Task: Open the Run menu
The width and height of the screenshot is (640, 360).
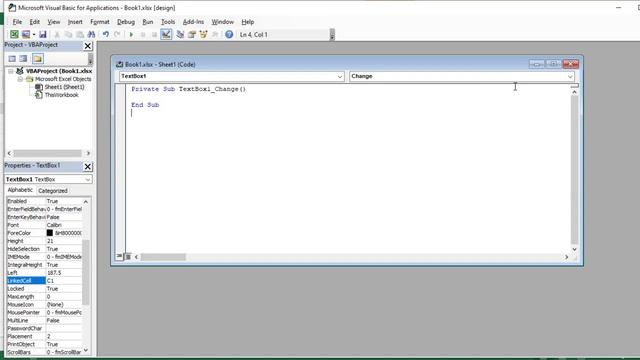Action: [x=148, y=22]
